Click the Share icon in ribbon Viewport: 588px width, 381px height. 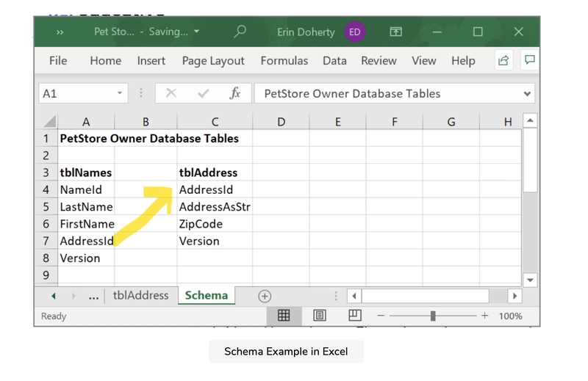click(503, 60)
